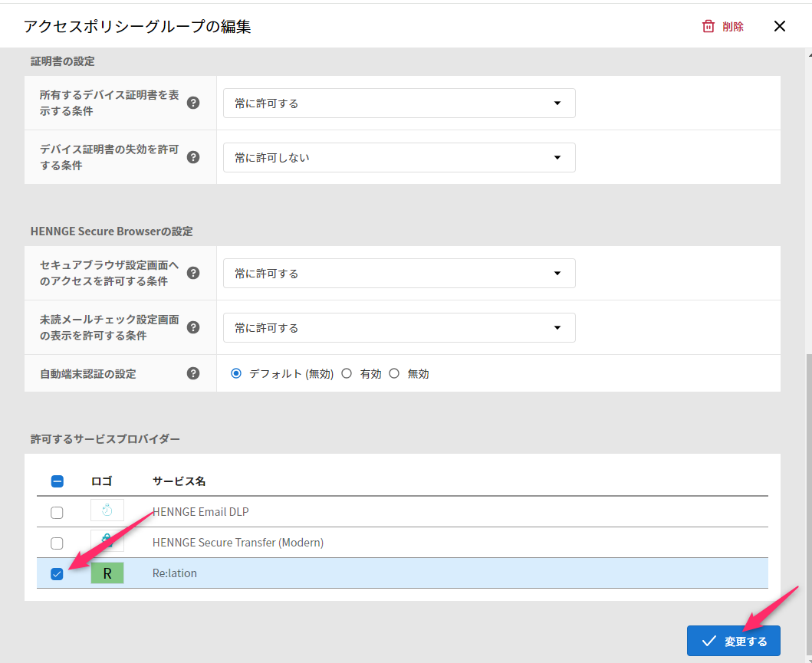
Task: Click help icon for セキュアブラウザ設定画面へのアクセス
Action: [193, 273]
